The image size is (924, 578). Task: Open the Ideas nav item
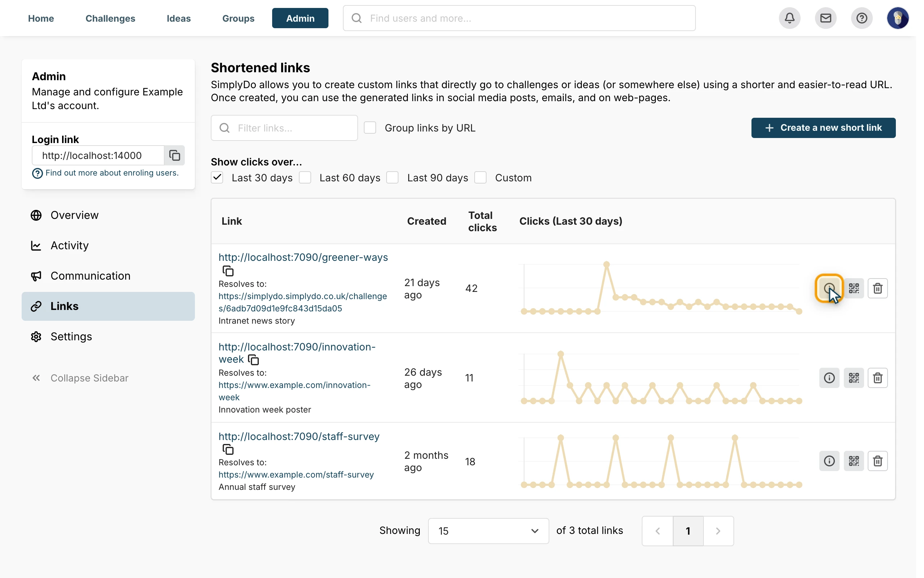[x=179, y=18]
